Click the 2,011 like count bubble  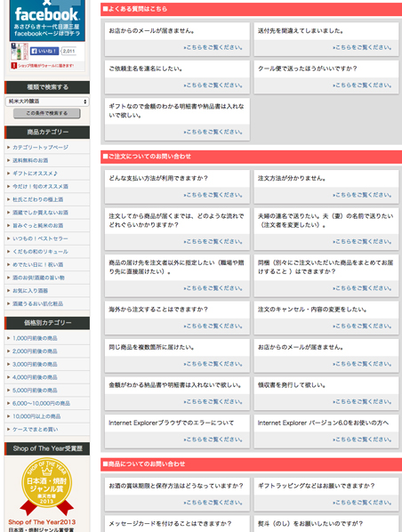coord(68,52)
